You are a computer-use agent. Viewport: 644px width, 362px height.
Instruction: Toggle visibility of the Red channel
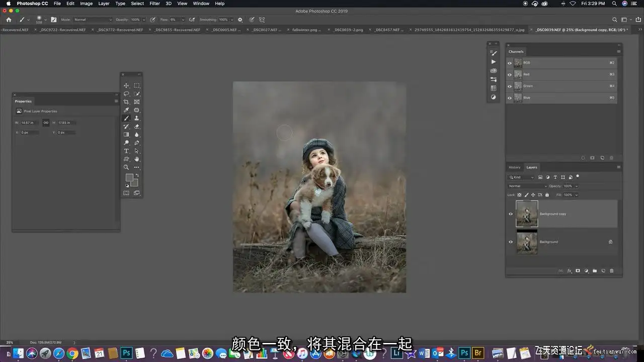[510, 74]
